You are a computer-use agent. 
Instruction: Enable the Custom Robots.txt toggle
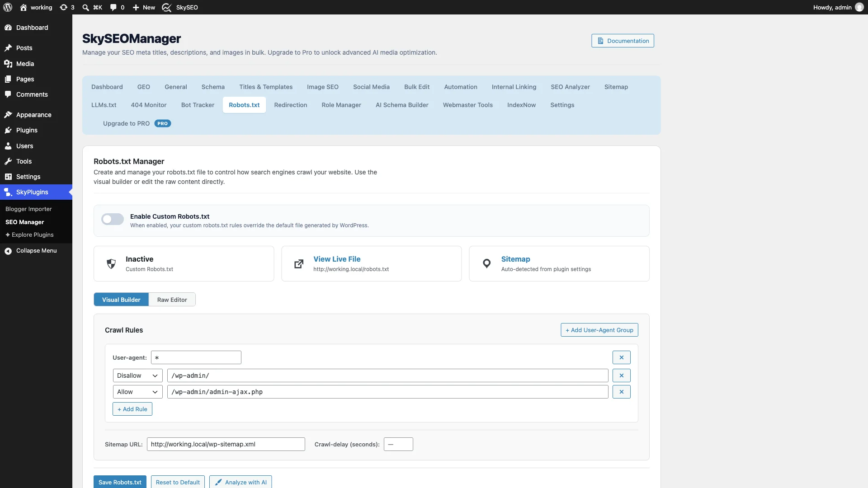(x=113, y=219)
